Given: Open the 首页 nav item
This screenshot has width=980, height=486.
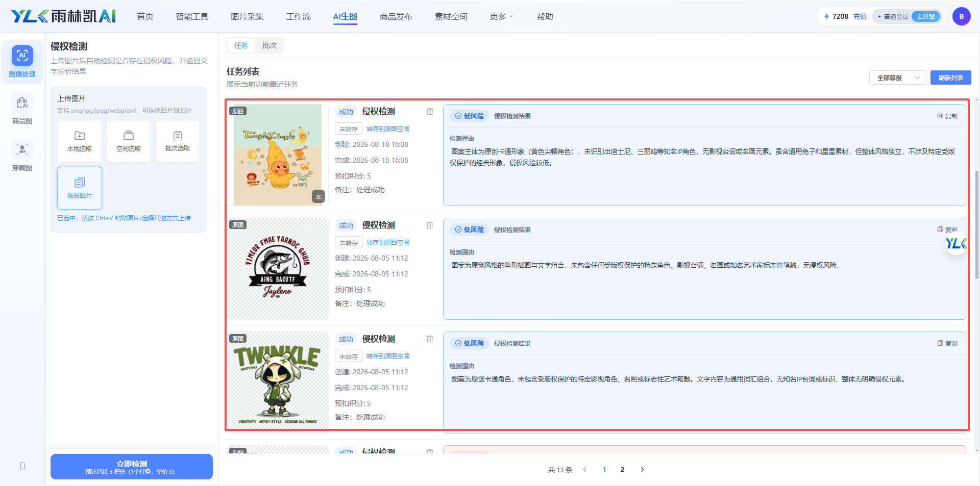Looking at the screenshot, I should [145, 16].
